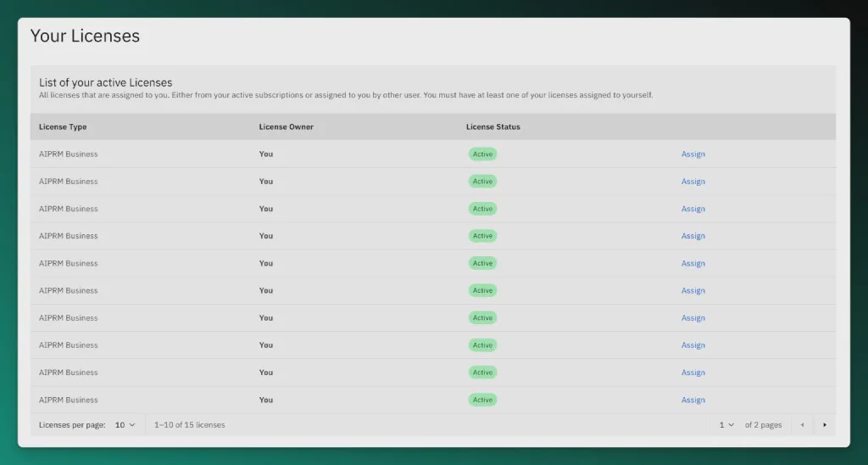Screen dimensions: 868x465
Task: Click the Active badge in first row
Action: click(x=482, y=154)
